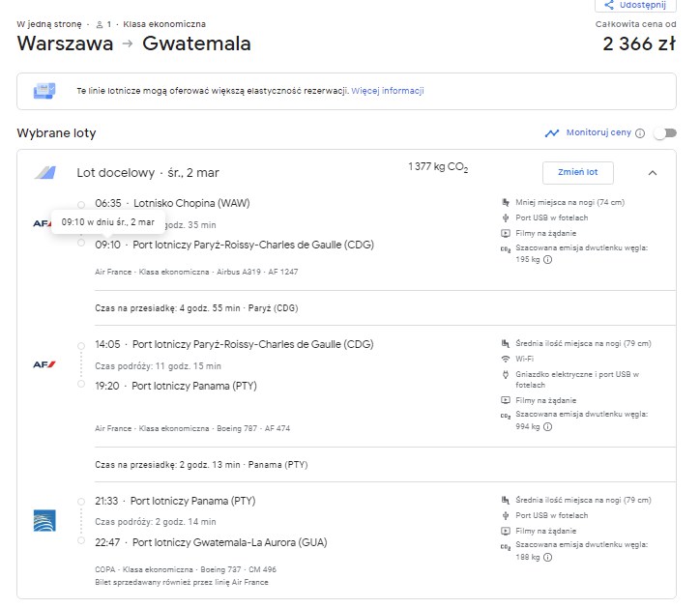Click the info icon next to 994 kg
The height and width of the screenshot is (608, 700).
548,427
